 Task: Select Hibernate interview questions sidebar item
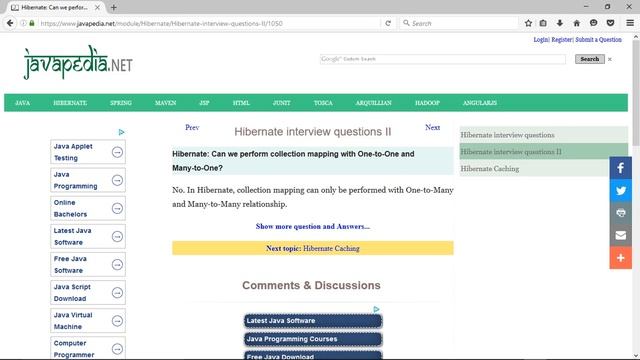544,135
